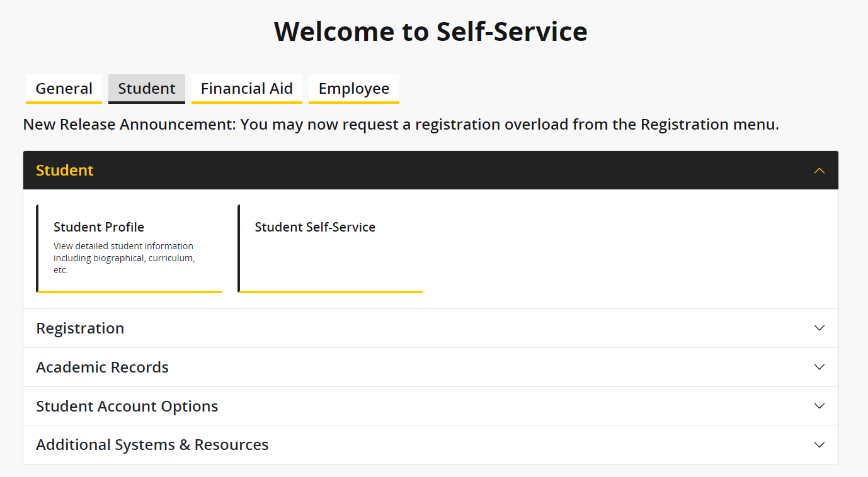Open the Student Profile card
Screen dimensions: 868x477
coord(99,227)
